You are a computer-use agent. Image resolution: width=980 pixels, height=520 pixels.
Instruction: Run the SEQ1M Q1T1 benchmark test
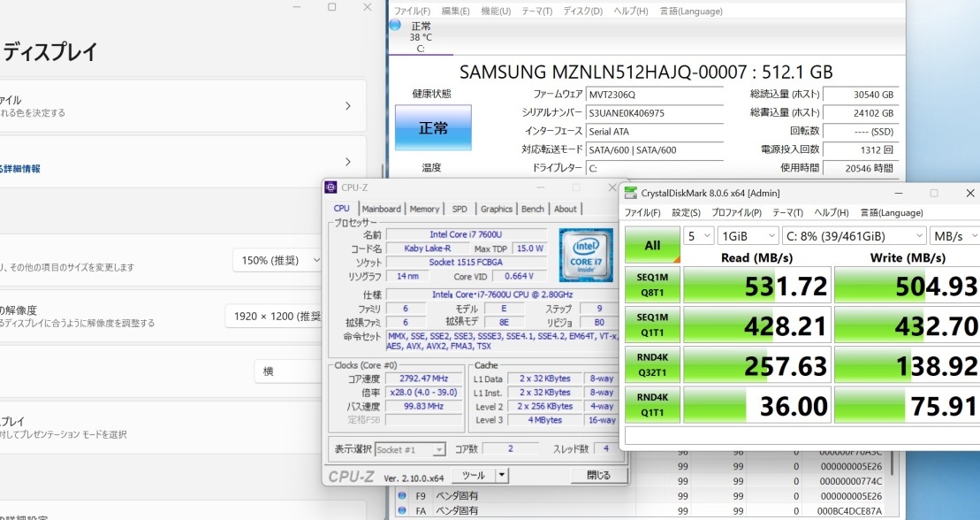point(651,325)
